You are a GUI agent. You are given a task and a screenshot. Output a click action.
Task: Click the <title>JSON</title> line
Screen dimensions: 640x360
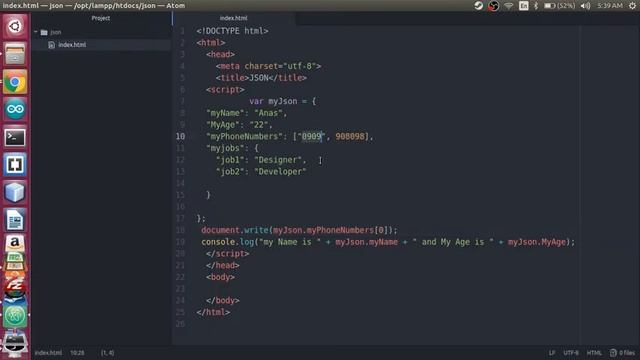pyautogui.click(x=261, y=78)
